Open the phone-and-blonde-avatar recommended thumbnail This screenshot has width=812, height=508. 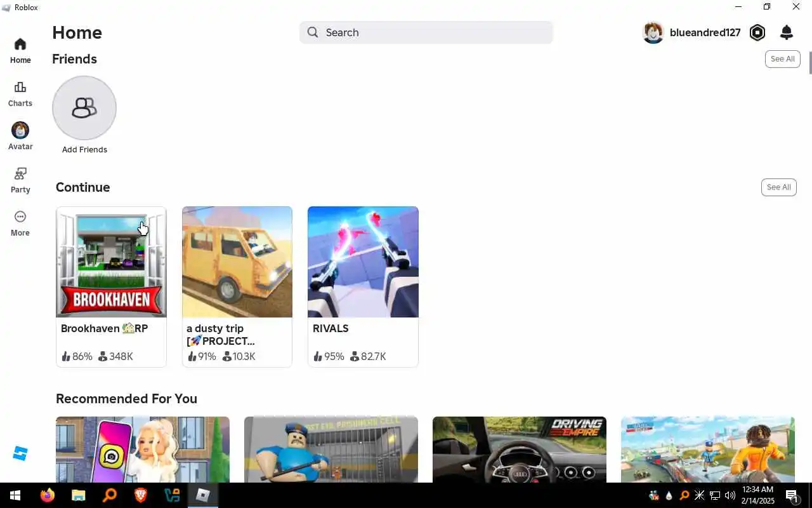pos(143,450)
